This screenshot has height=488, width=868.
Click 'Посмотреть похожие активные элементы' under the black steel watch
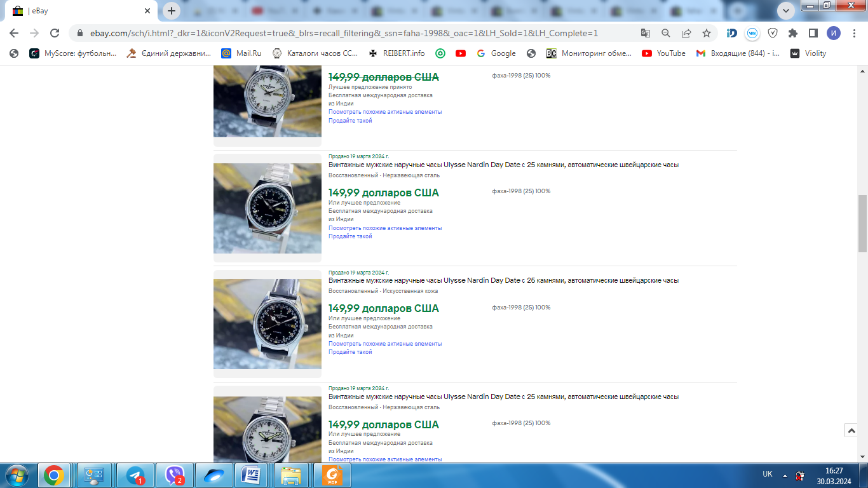point(385,228)
